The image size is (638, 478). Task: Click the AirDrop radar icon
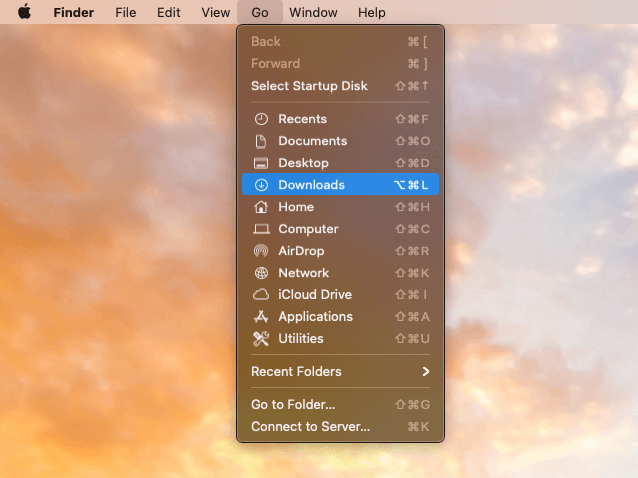[261, 251]
